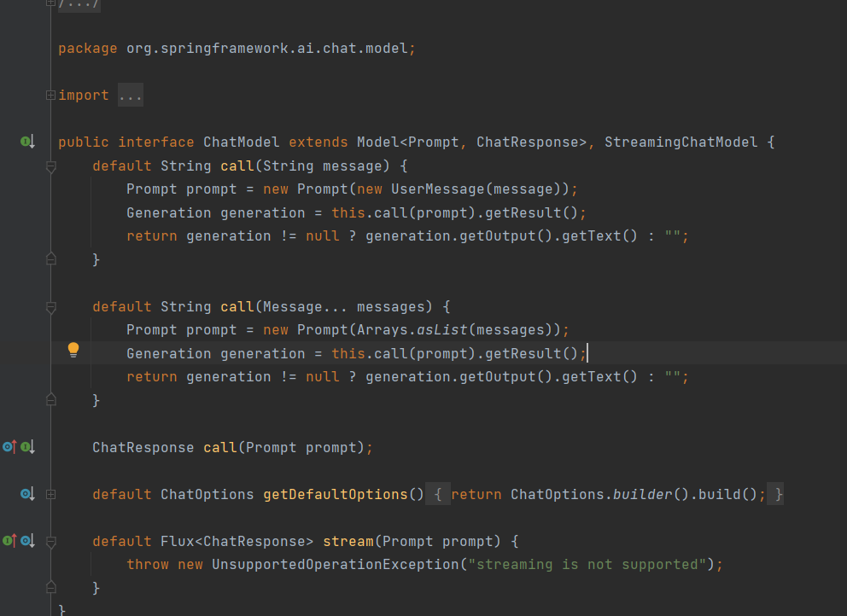Image resolution: width=847 pixels, height=616 pixels.
Task: Click UnsupportedOperationException class name
Action: coord(335,564)
